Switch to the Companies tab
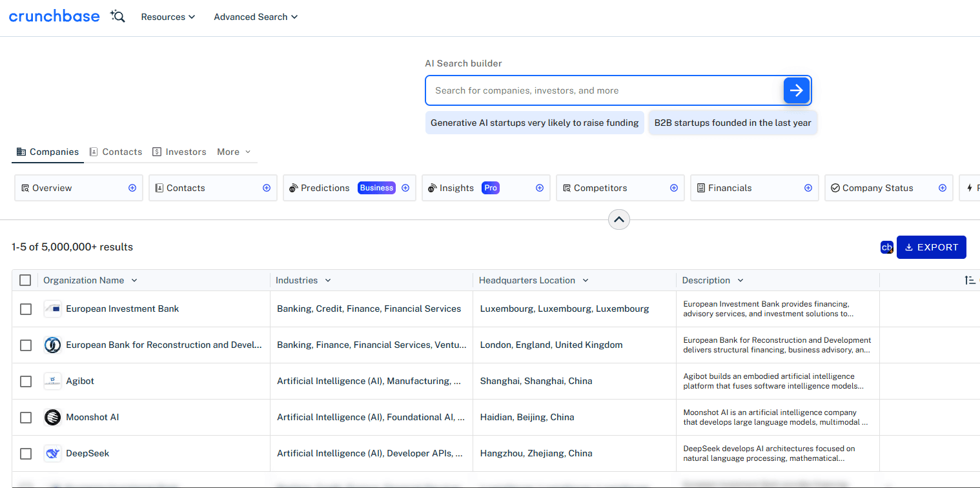The width and height of the screenshot is (980, 488). 48,152
